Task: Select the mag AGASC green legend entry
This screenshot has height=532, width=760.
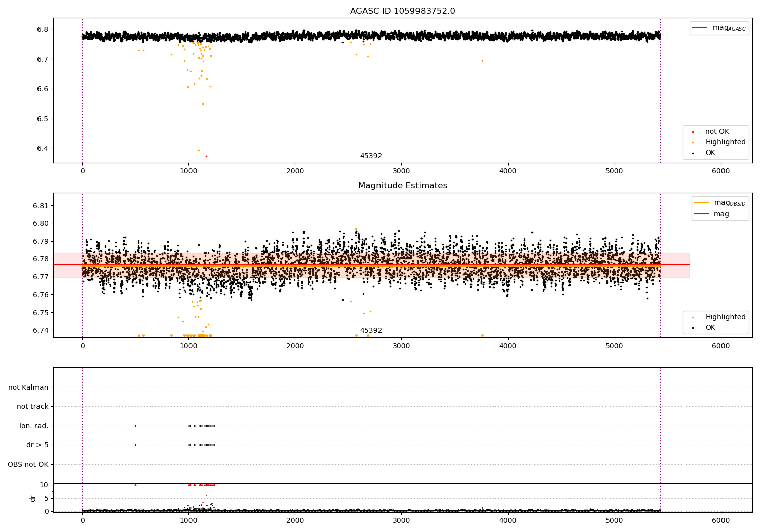Action: point(719,28)
